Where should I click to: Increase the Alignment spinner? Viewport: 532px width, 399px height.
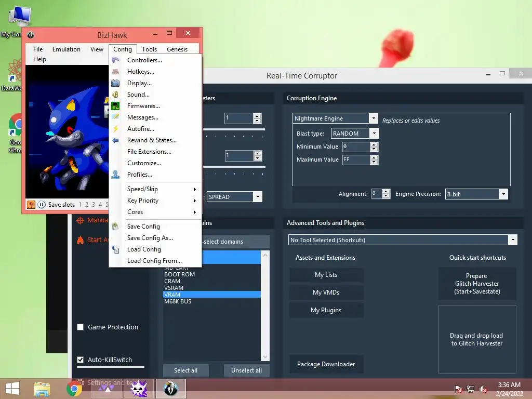click(x=386, y=192)
